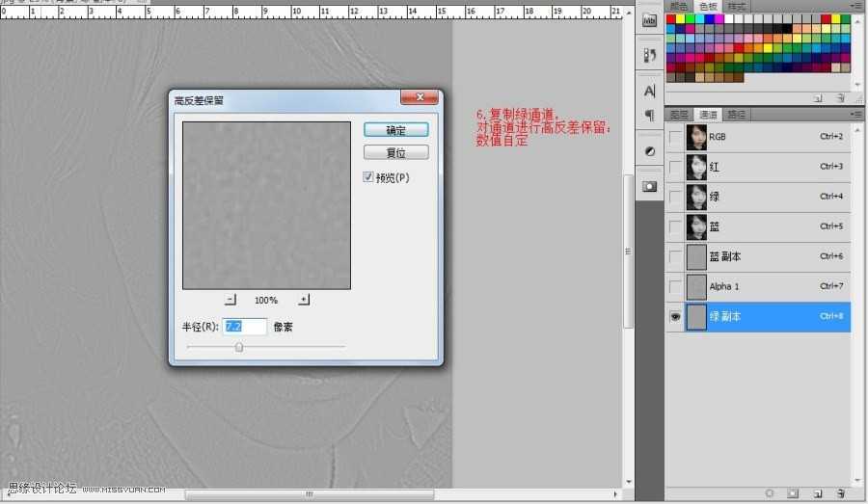This screenshot has height=504, width=868.
Task: Open the Masks panel icon
Action: (x=649, y=186)
